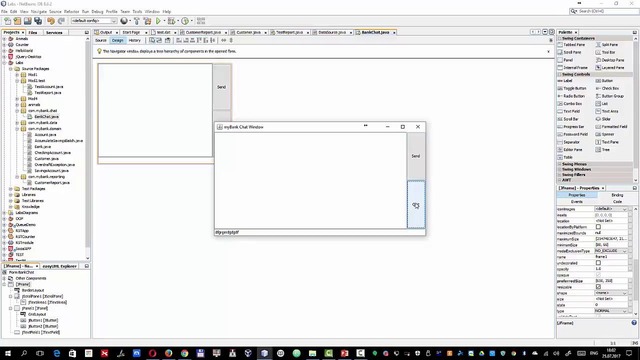Click the Preview Design icon in designer toolbar

(x=167, y=40)
